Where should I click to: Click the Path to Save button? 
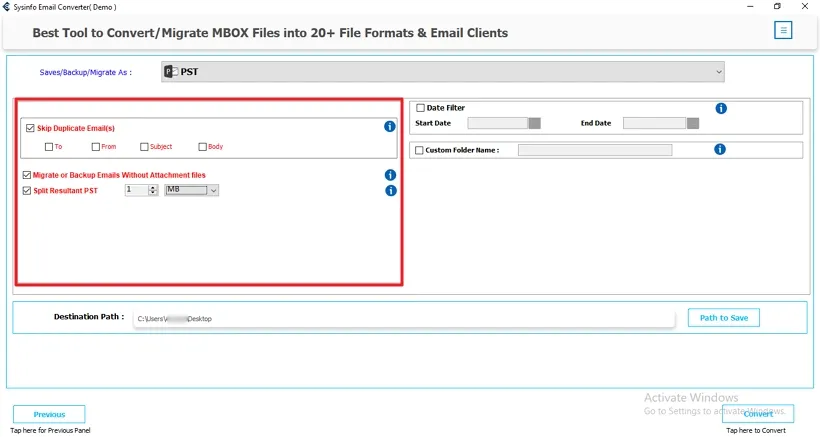(x=724, y=318)
